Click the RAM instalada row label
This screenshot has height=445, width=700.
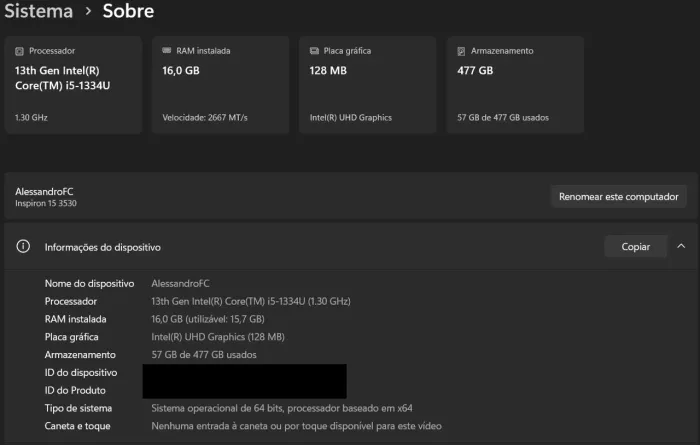[x=75, y=319]
